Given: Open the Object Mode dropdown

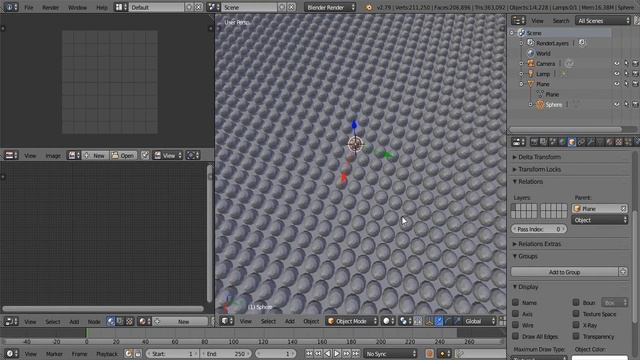Looking at the screenshot, I should (352, 321).
